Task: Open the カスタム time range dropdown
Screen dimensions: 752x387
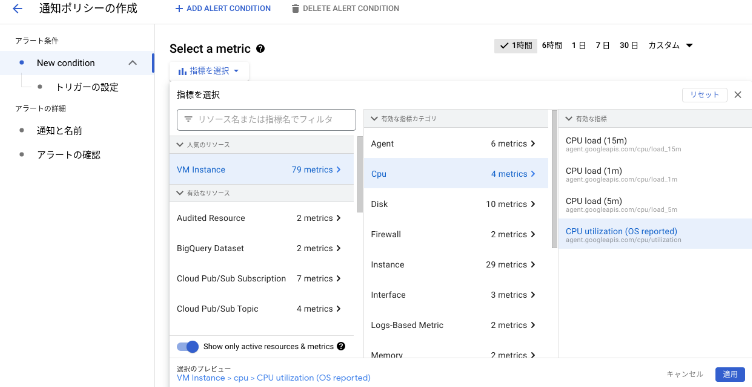Action: point(670,46)
